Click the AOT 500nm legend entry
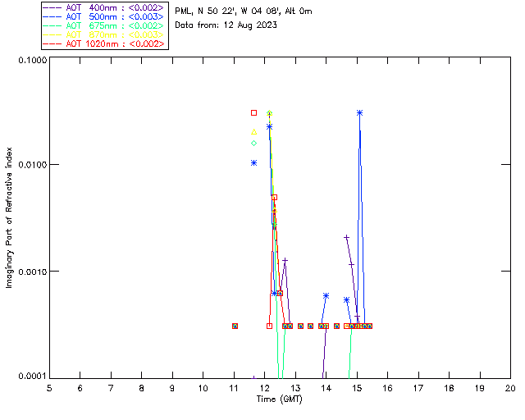Viewport: 525px width, 420px height. tap(104, 16)
